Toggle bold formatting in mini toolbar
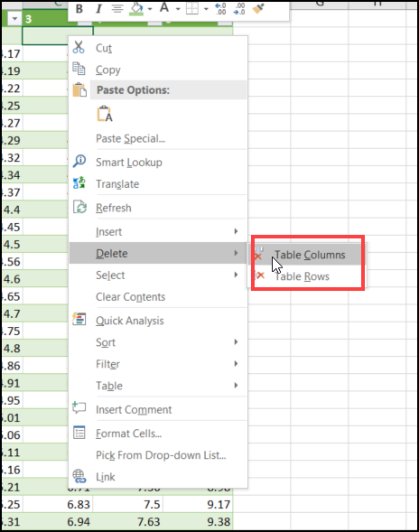The image size is (419, 532). tap(79, 9)
